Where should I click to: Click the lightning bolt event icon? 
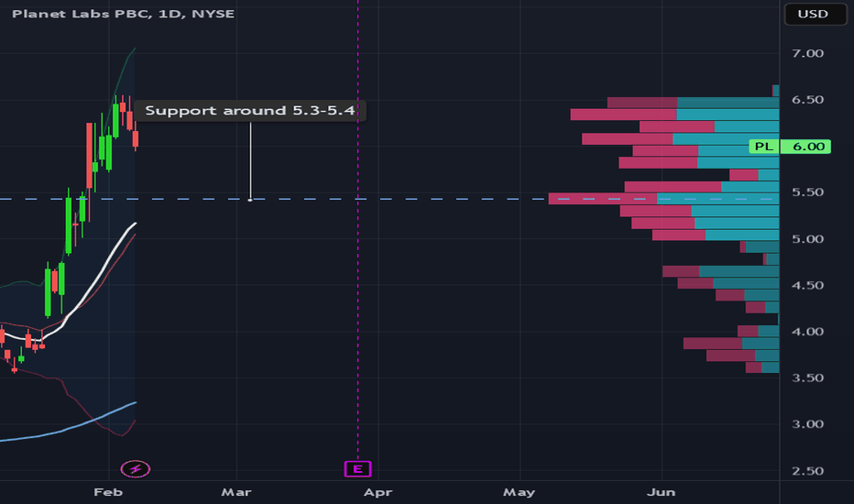[x=135, y=468]
